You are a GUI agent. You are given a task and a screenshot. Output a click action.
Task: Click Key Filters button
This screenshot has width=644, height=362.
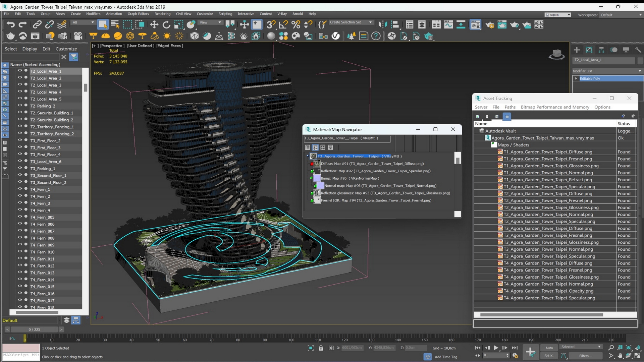tap(585, 356)
